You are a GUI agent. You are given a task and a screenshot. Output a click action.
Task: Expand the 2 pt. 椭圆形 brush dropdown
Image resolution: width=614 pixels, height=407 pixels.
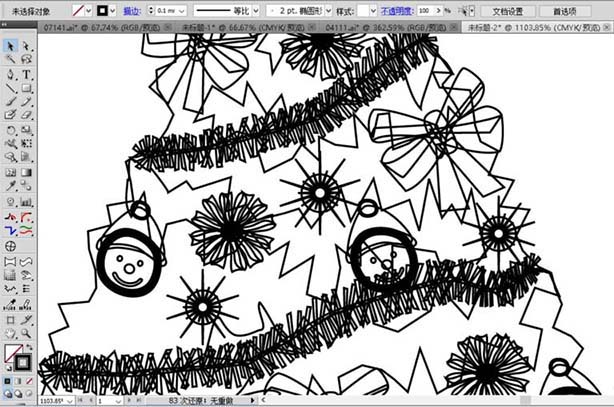pyautogui.click(x=328, y=11)
